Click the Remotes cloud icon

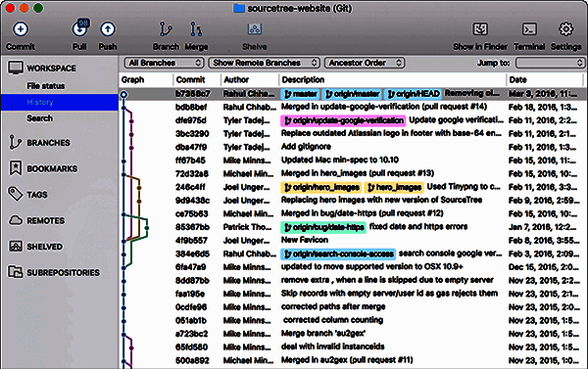(16, 220)
